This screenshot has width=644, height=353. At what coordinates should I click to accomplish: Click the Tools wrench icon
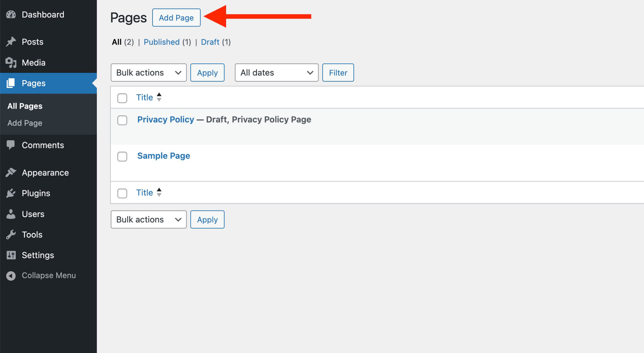point(11,234)
